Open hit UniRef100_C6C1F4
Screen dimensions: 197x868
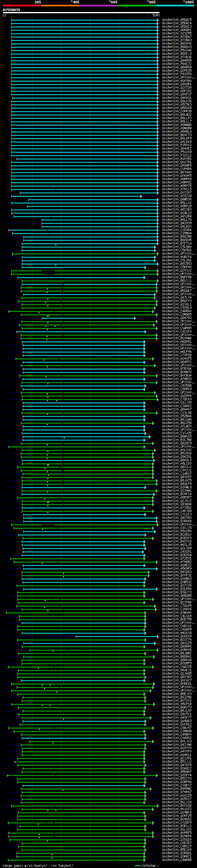tap(177, 332)
